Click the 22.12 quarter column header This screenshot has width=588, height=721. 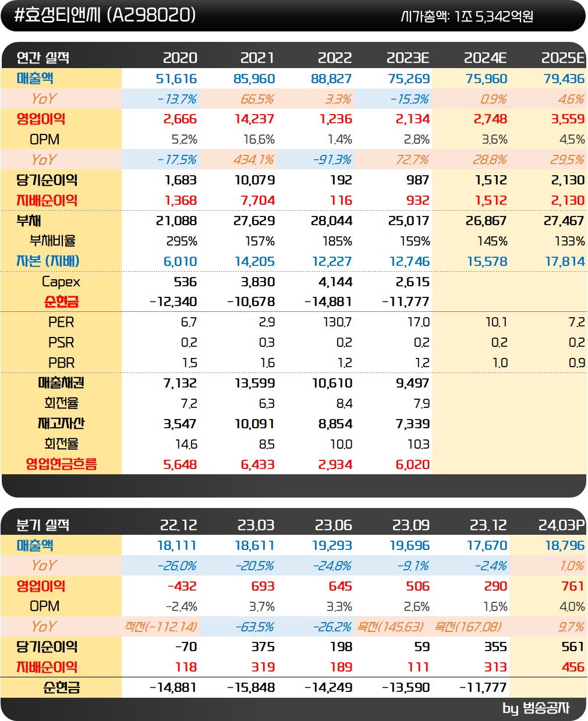pos(179,525)
